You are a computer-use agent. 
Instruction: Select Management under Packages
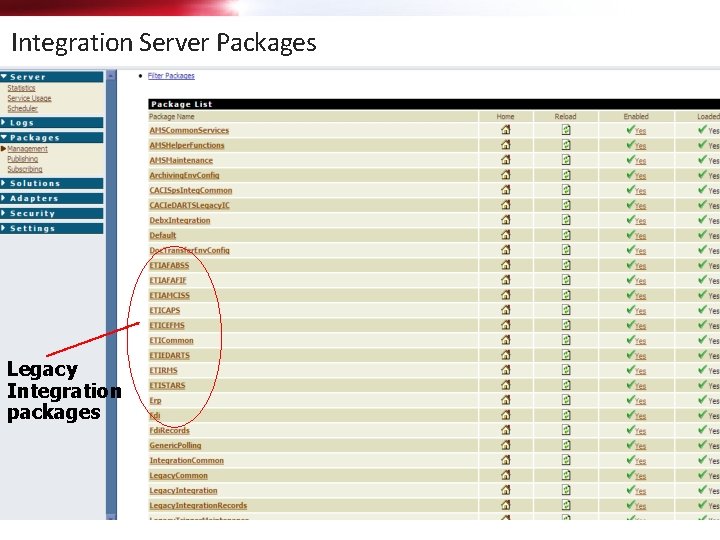[28, 149]
